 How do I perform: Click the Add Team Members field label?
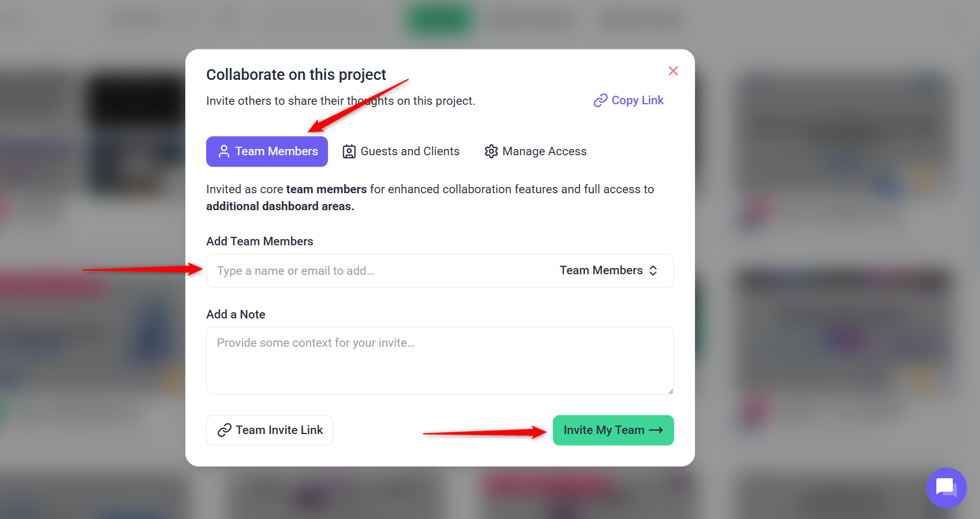tap(259, 241)
